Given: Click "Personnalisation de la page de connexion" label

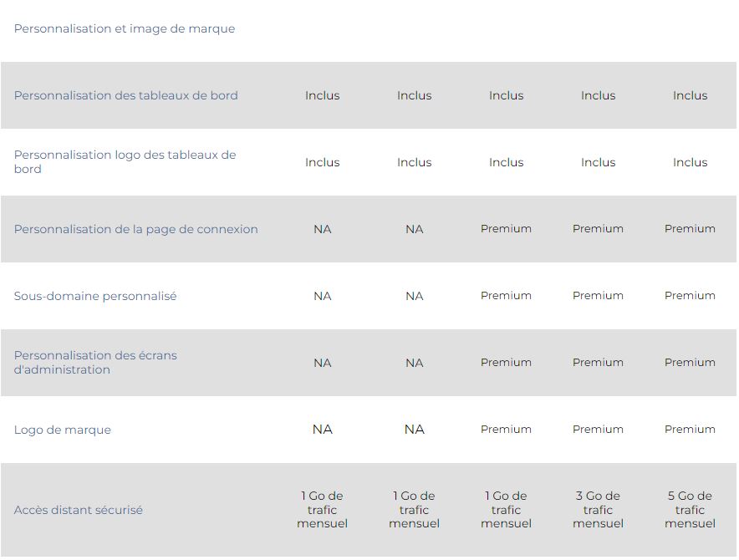Looking at the screenshot, I should click(x=136, y=229).
